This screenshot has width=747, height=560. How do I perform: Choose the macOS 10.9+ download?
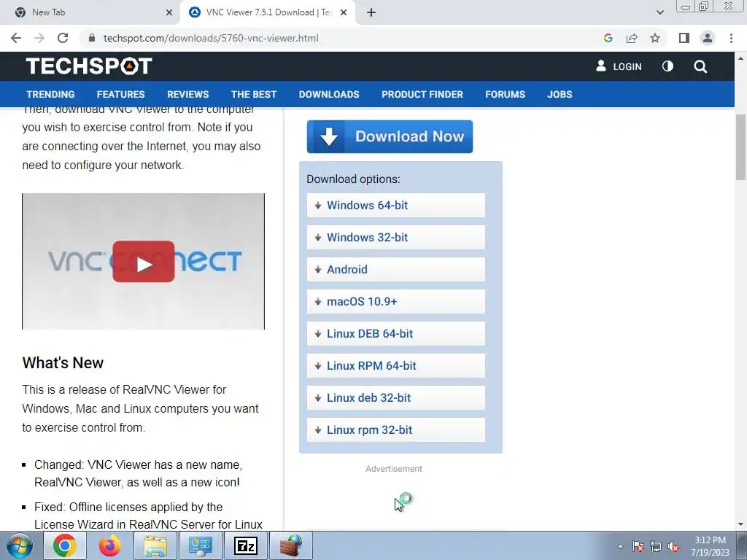[396, 301]
